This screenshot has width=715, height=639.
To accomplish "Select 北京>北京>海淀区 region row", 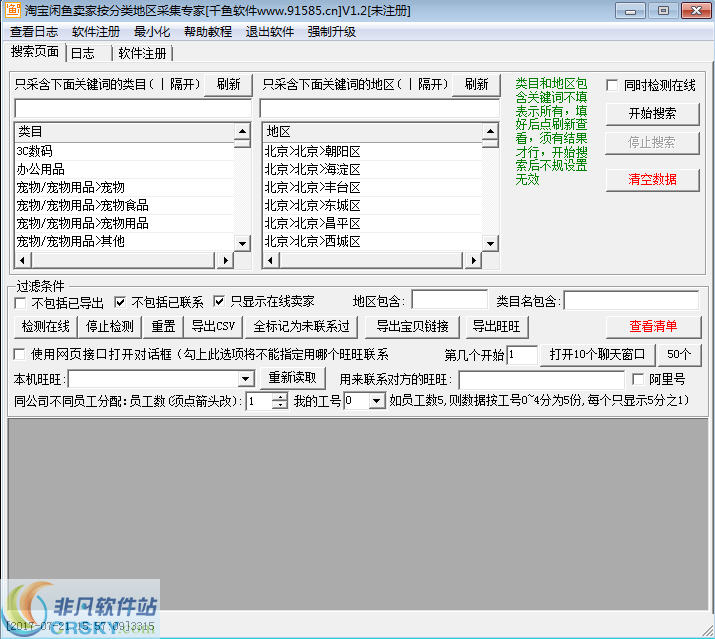I will pos(373,169).
